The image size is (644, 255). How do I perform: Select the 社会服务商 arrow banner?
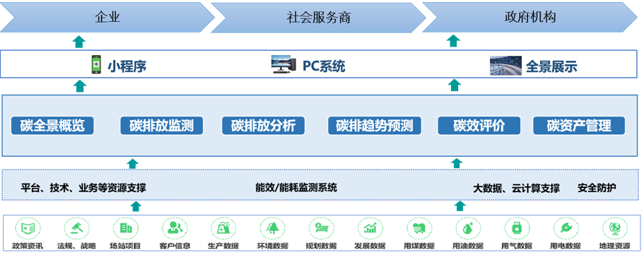318,18
